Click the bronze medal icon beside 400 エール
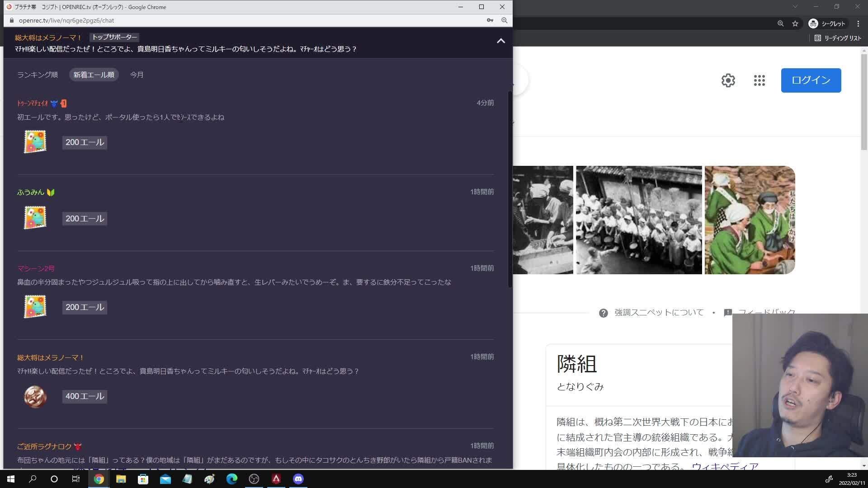Screen dimensions: 868x488 click(x=35, y=396)
